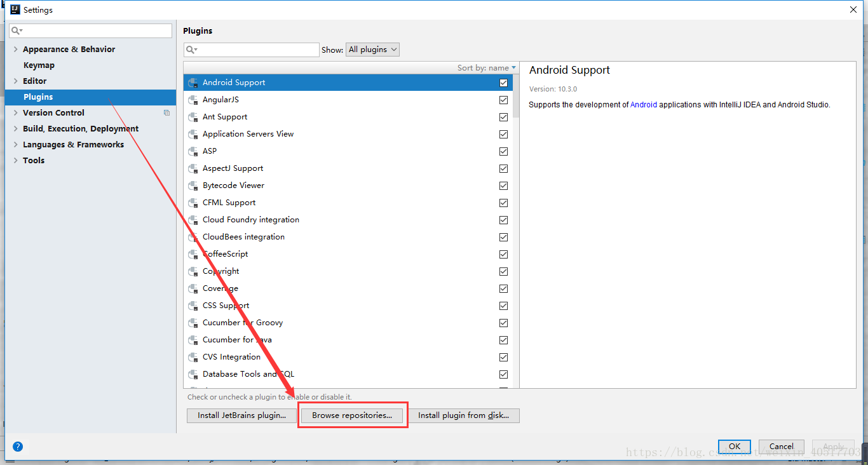Click the magnifier icon in the settings search box
The height and width of the screenshot is (465, 868).
pos(17,30)
